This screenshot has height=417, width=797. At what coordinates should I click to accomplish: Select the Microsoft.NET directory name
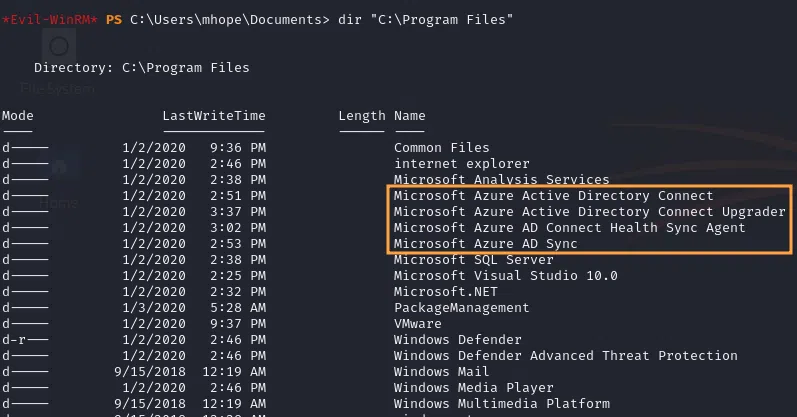point(446,292)
